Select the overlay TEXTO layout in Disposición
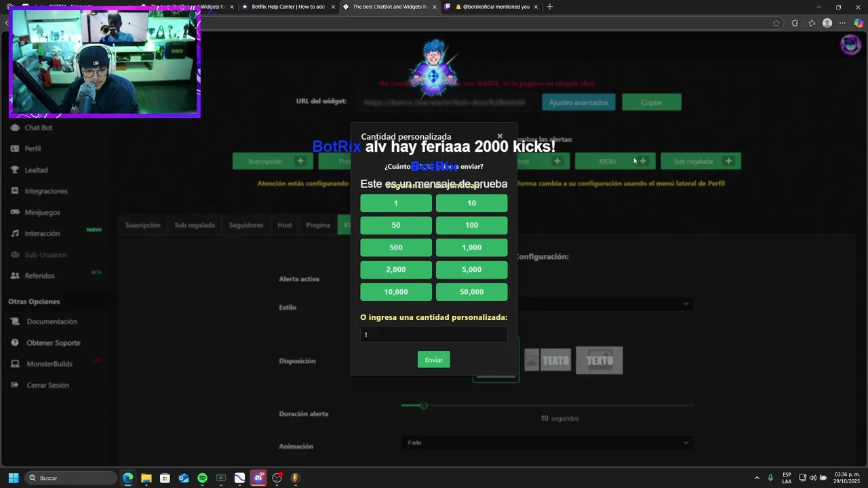The height and width of the screenshot is (488, 868). click(599, 361)
